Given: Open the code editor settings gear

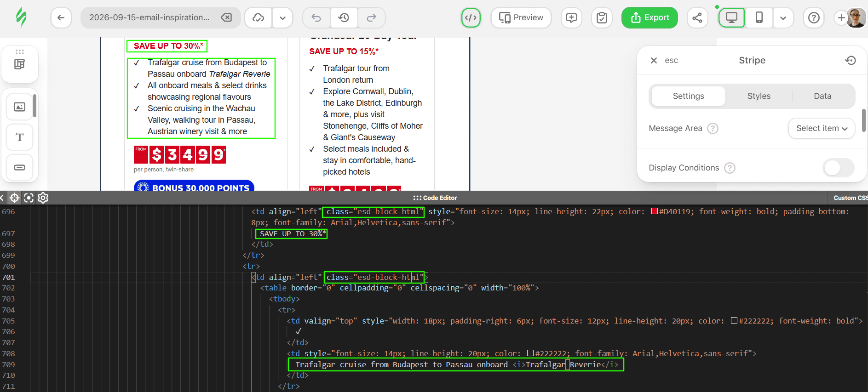Looking at the screenshot, I should 43,198.
